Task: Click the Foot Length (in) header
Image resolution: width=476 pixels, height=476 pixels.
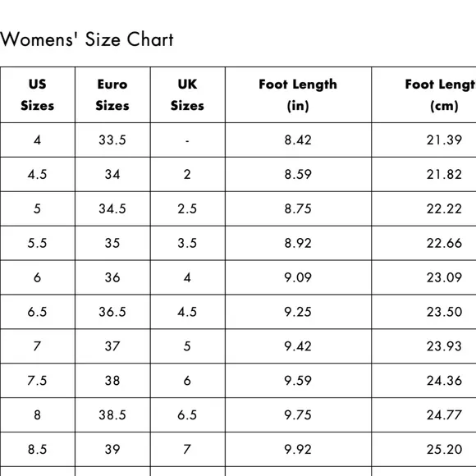Action: coord(298,94)
